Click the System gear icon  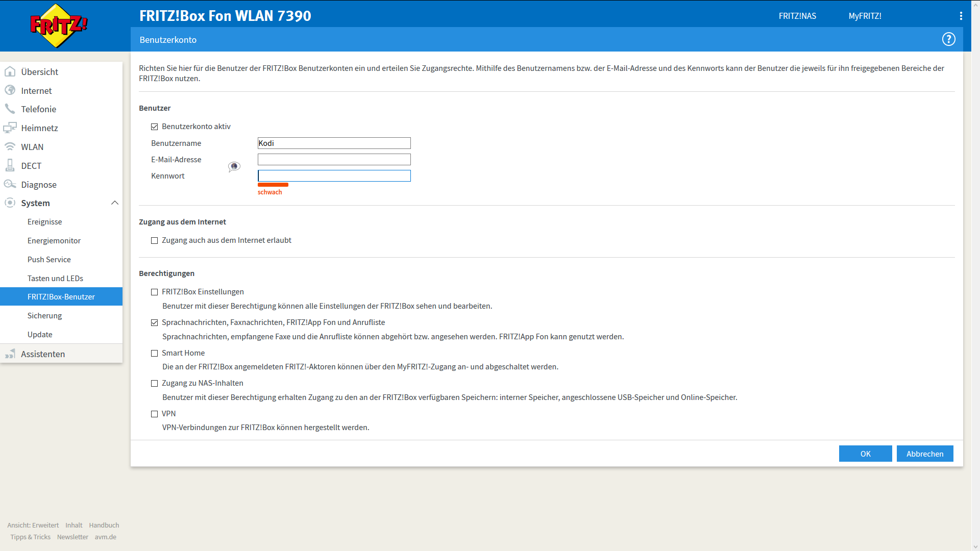pyautogui.click(x=10, y=203)
